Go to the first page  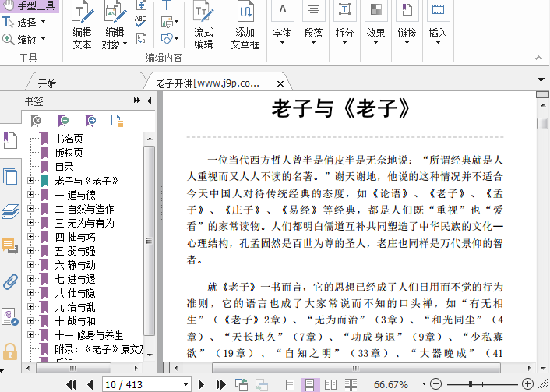point(71,385)
